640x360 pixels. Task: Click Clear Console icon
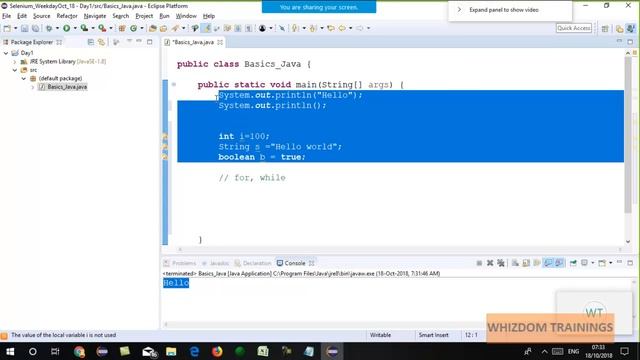(x=515, y=263)
